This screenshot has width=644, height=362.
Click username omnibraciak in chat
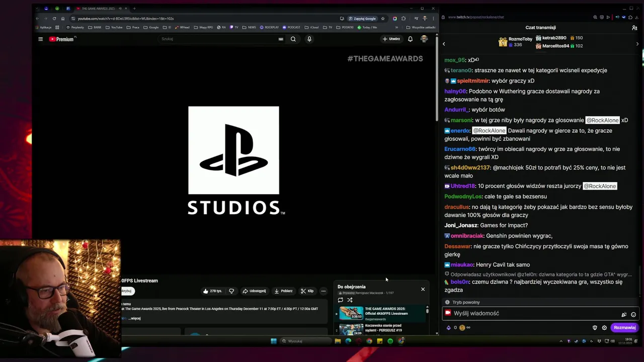[x=467, y=236]
